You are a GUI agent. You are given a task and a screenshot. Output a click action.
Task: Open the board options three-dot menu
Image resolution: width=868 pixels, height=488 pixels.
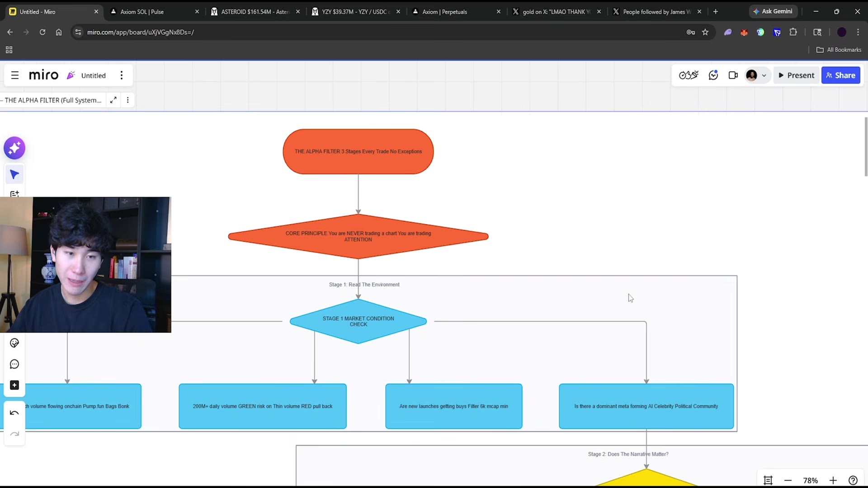(122, 75)
